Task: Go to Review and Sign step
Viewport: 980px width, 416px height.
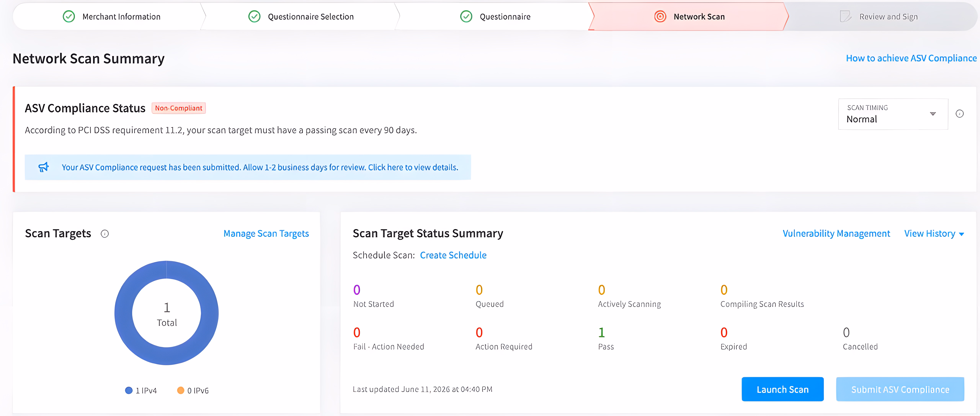Action: 881,17
